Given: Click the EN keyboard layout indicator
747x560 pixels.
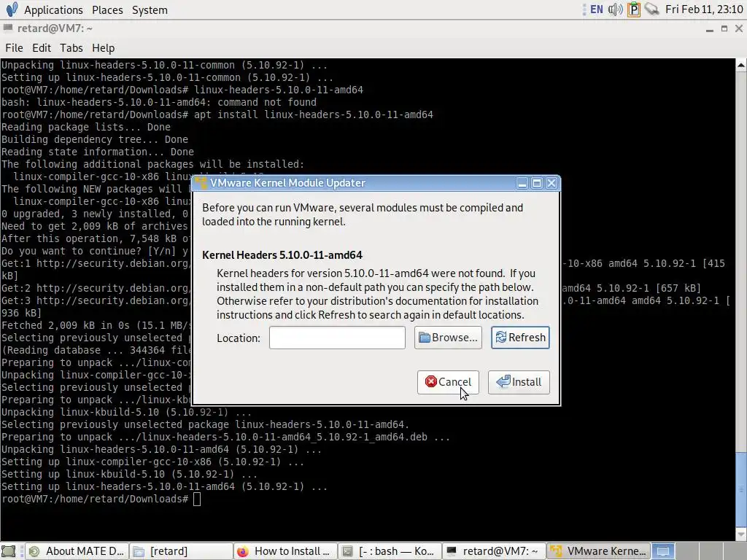Looking at the screenshot, I should click(597, 9).
